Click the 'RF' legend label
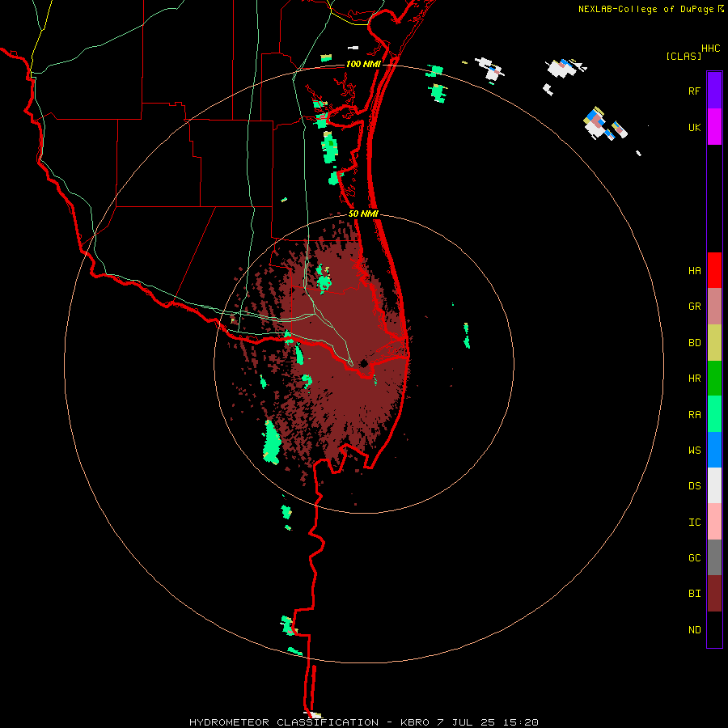The height and width of the screenshot is (728, 728). (694, 91)
